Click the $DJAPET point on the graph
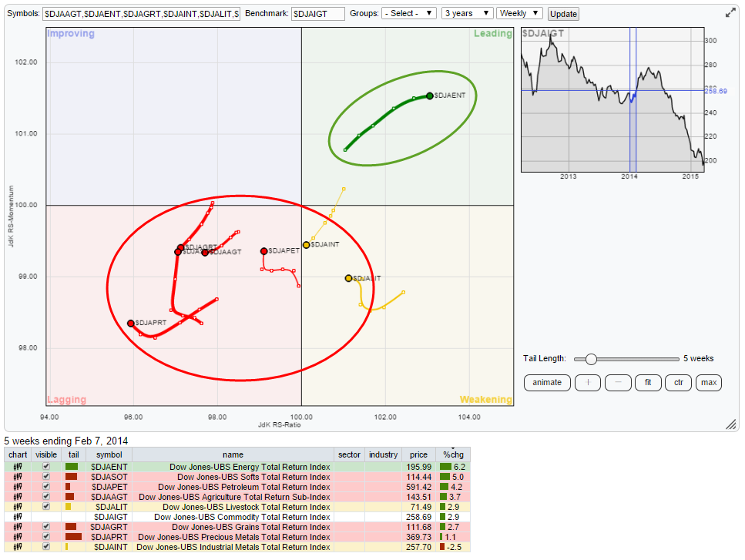The image size is (745, 560). [263, 251]
